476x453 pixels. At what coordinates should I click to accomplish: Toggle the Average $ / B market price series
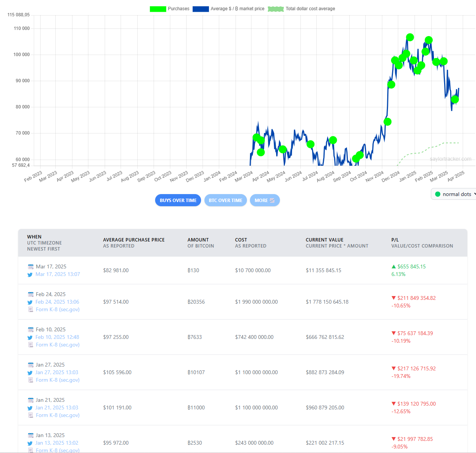click(x=237, y=9)
